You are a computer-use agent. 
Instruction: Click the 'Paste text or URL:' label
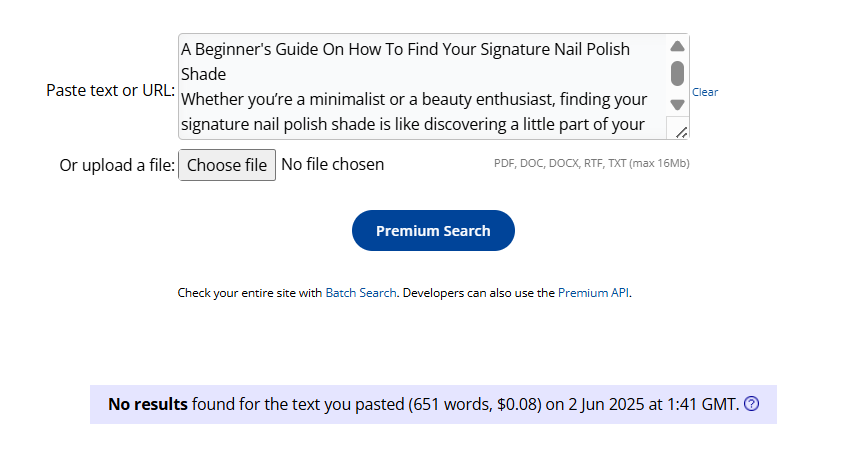click(x=111, y=90)
